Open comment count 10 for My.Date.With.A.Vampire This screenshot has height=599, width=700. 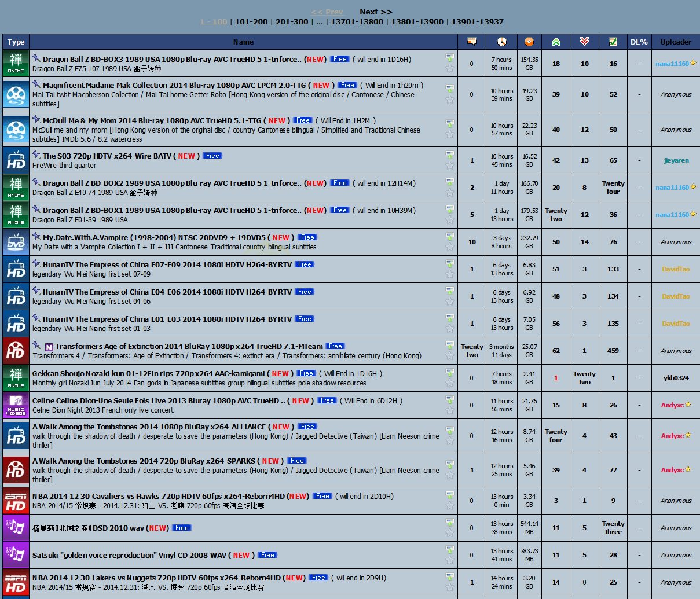point(472,242)
